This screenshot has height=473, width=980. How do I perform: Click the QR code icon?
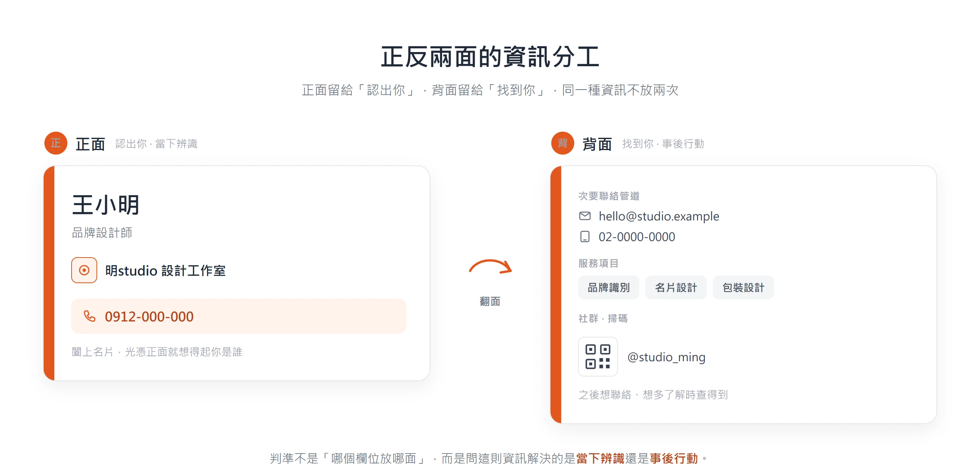click(x=598, y=357)
